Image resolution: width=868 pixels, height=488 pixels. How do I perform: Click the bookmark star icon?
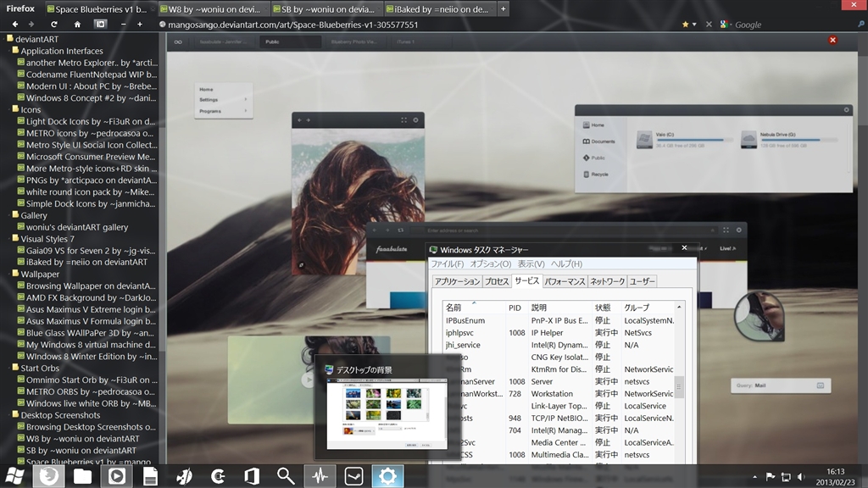click(685, 25)
